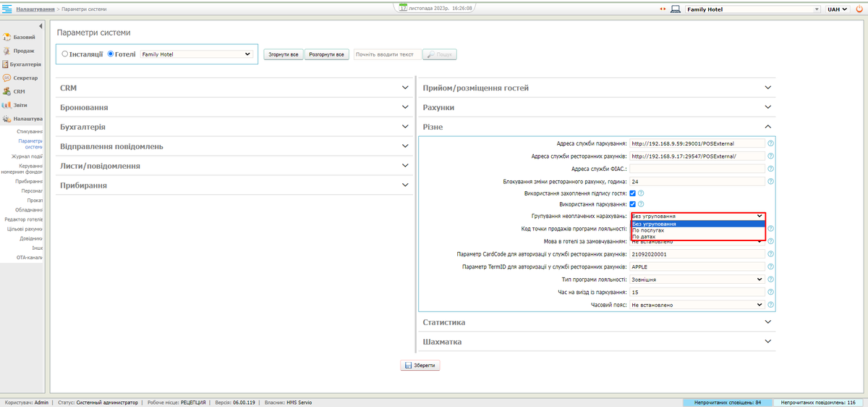868x407 pixels.
Task: Open the UAH currency dropdown
Action: (837, 9)
